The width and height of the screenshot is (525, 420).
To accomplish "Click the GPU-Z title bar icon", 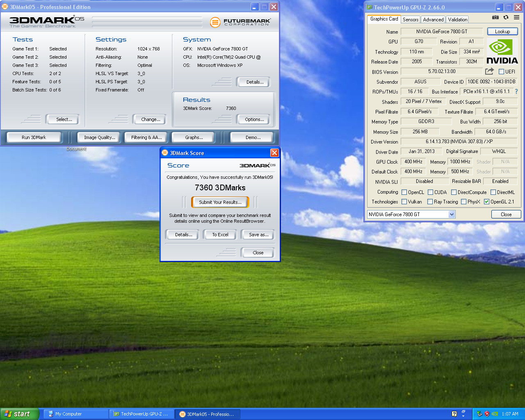I will pyautogui.click(x=369, y=7).
